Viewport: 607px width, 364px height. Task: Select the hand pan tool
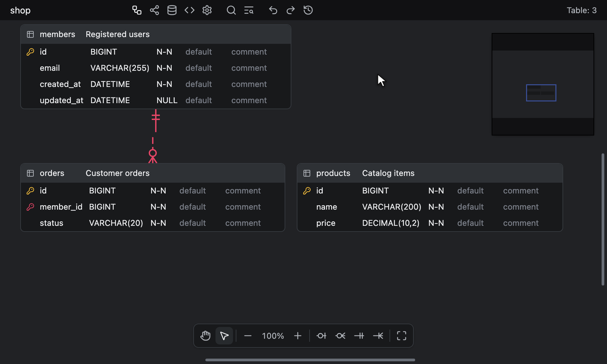[205, 336]
